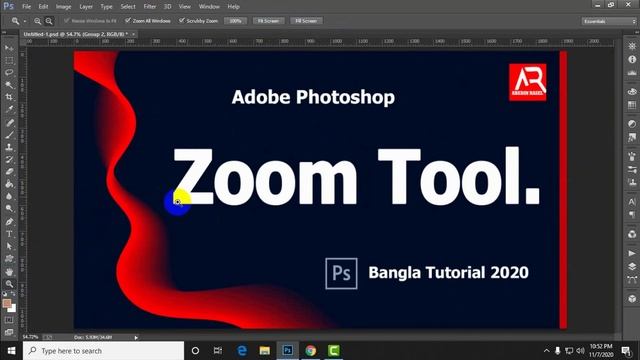
Task: Select the Brush tool
Action: point(9,135)
